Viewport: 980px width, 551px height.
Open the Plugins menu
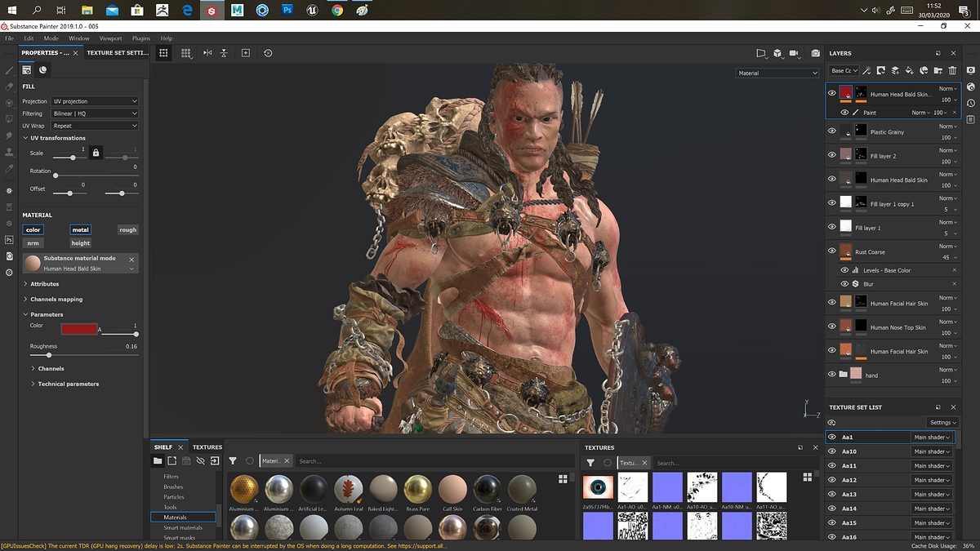tap(141, 38)
